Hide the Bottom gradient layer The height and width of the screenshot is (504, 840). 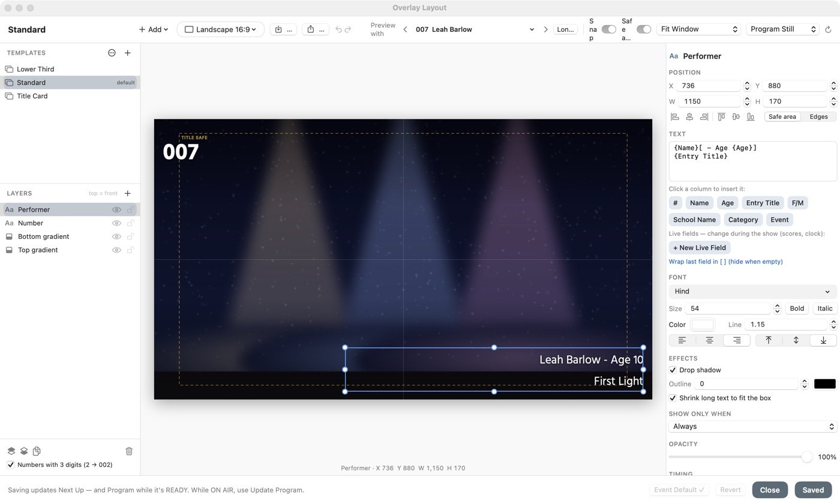point(116,236)
